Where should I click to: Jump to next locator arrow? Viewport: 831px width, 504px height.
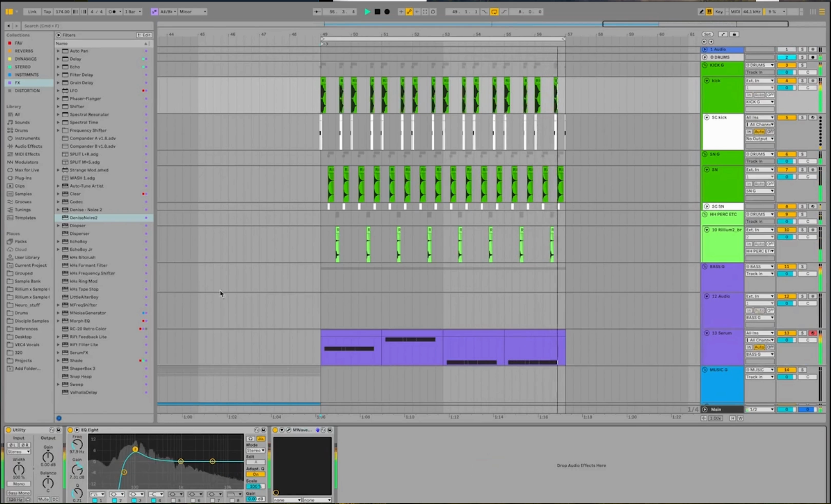click(x=711, y=42)
